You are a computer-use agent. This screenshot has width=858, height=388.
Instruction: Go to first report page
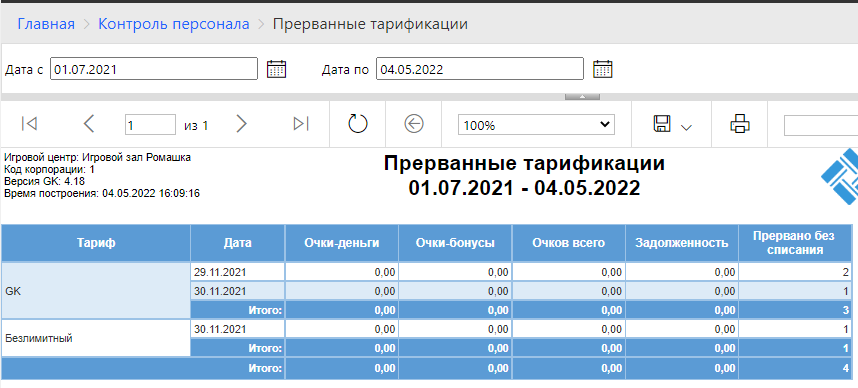coord(29,124)
